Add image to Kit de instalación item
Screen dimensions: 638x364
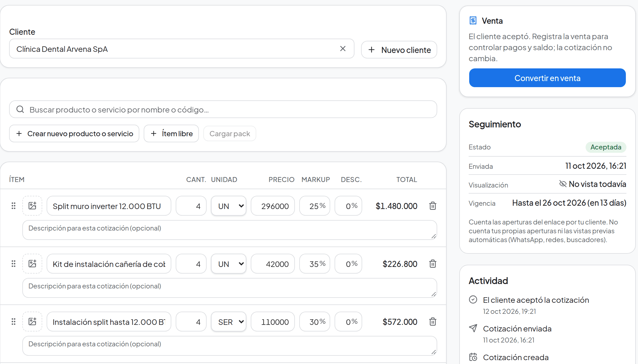(x=32, y=264)
